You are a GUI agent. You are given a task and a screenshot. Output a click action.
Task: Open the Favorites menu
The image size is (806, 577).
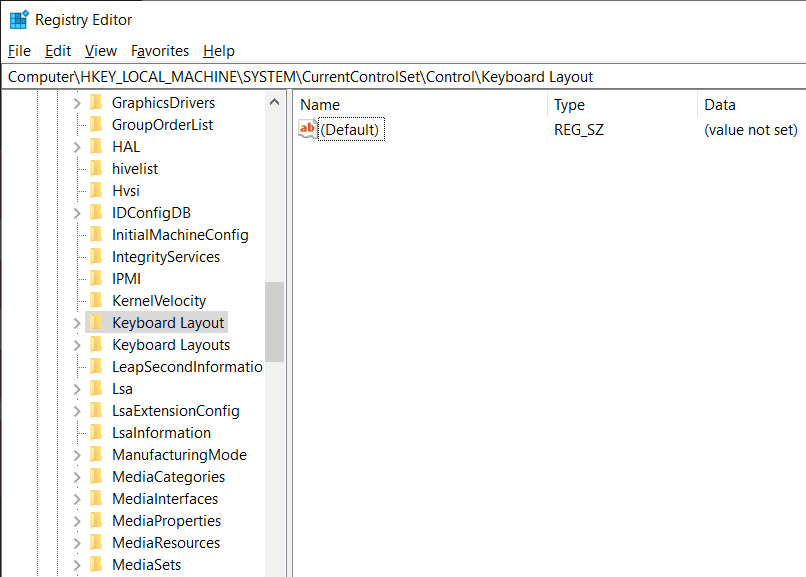point(160,51)
